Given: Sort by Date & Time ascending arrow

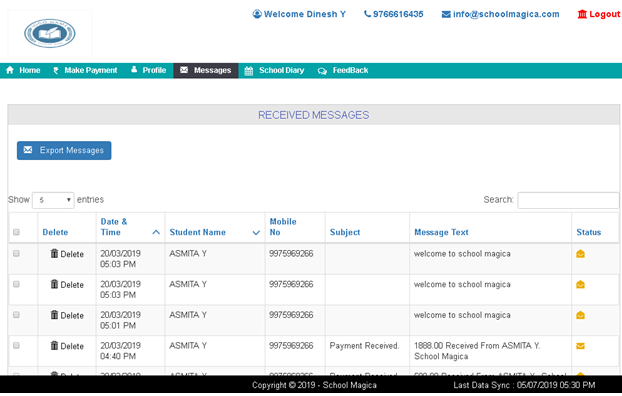Looking at the screenshot, I should pos(156,233).
